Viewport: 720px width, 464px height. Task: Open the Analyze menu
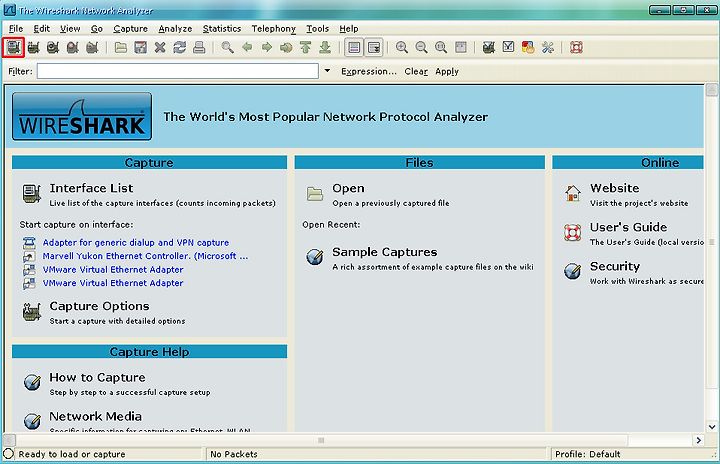(175, 28)
